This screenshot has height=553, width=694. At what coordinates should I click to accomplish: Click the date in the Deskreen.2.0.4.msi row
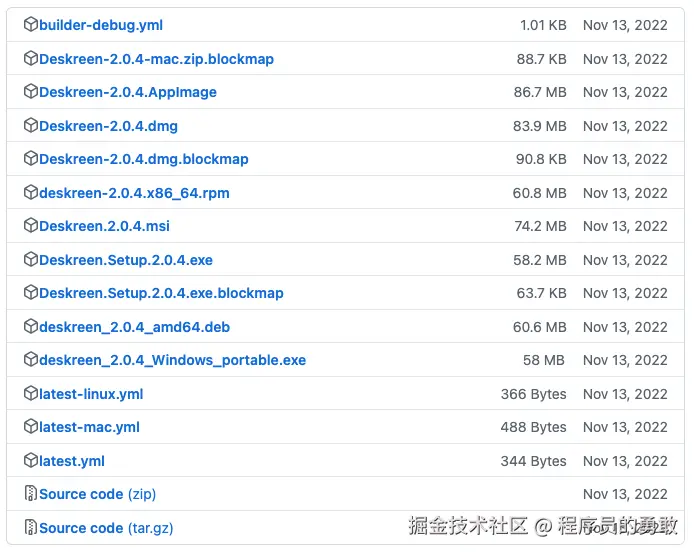tap(625, 226)
